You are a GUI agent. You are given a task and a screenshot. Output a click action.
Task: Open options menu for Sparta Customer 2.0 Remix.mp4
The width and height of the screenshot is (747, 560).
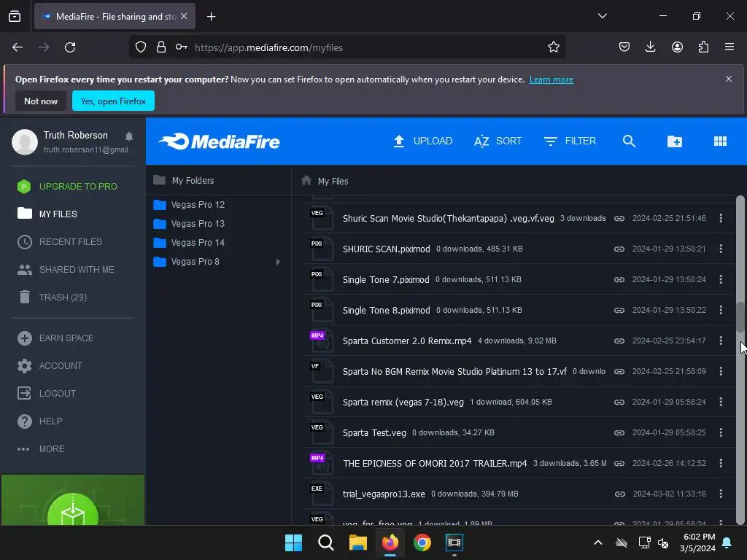coord(720,341)
